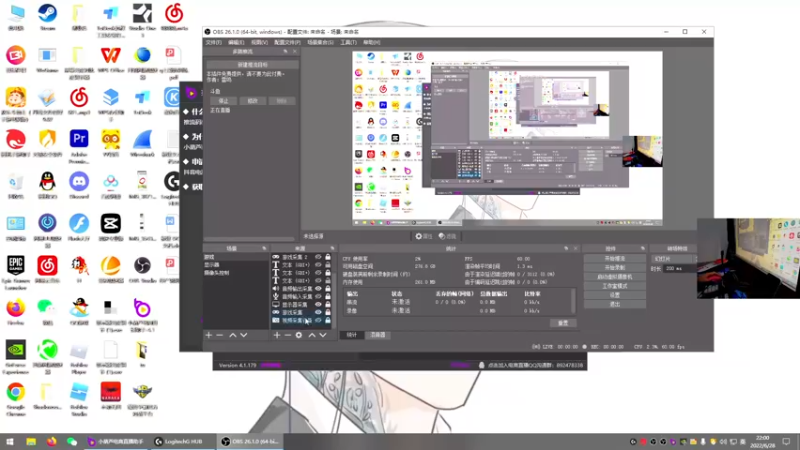The height and width of the screenshot is (450, 800).
Task: Float the statistics dock panel
Action: point(566,248)
